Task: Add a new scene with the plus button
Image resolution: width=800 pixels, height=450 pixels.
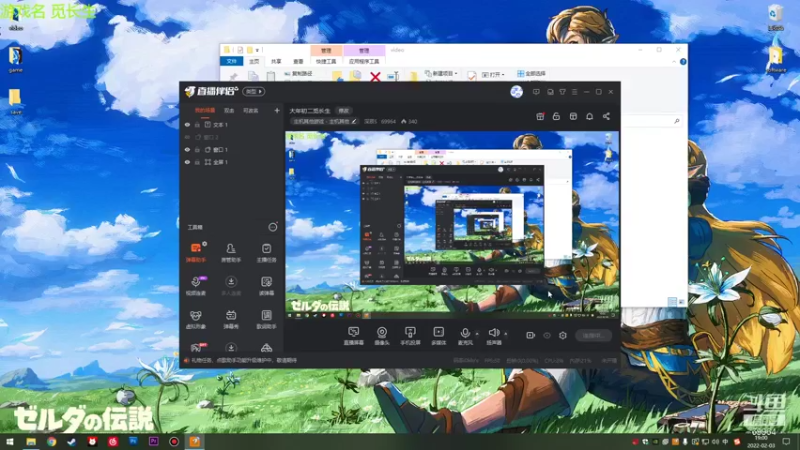Action: pos(277,110)
